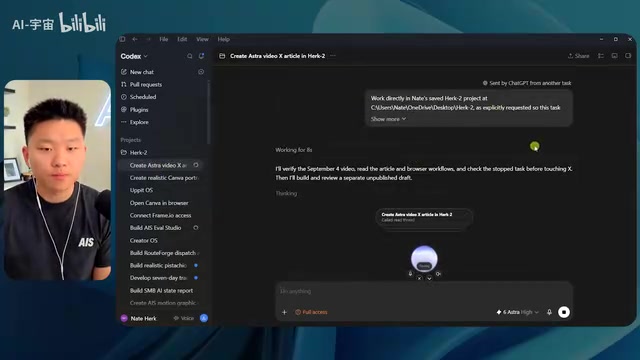The width and height of the screenshot is (640, 360).
Task: Click the microphone dictation icon beside stop button
Action: click(549, 312)
